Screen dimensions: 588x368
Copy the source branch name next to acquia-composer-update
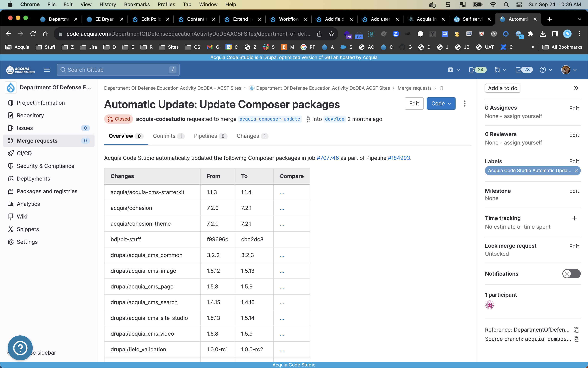click(x=308, y=119)
